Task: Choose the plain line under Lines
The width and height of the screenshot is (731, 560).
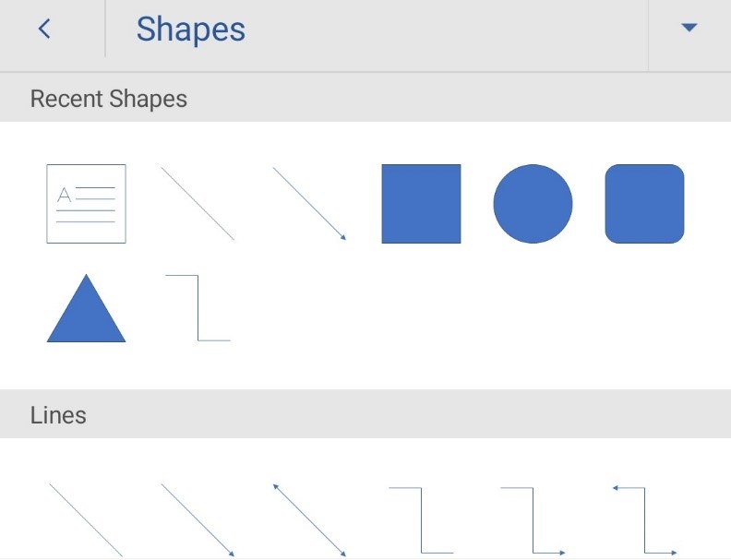Action: click(86, 520)
